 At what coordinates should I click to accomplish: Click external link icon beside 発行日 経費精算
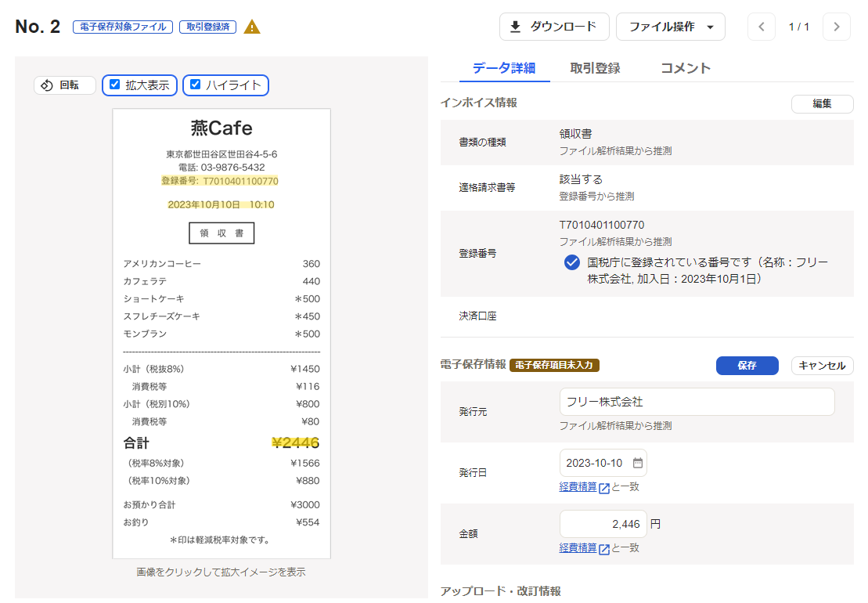tap(604, 488)
